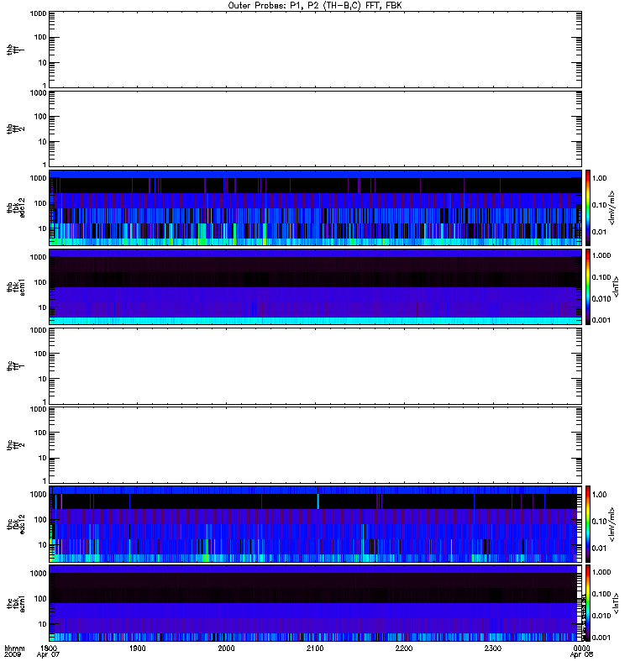Click the '1800' time axis label

(49, 648)
